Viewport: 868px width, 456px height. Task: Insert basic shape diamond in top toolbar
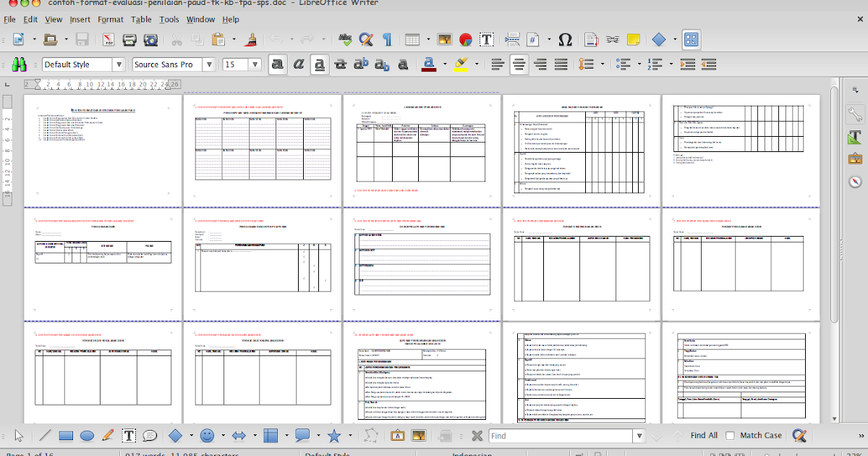658,39
